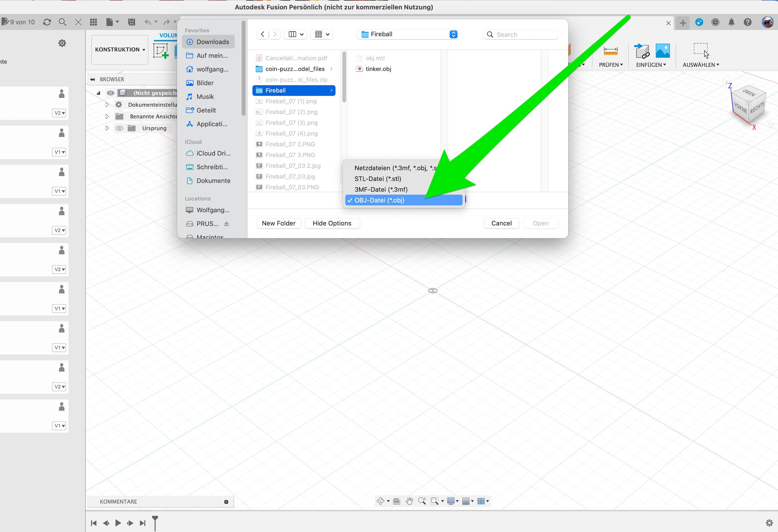Choose STL-Datei (*.stl) file type

[404, 179]
